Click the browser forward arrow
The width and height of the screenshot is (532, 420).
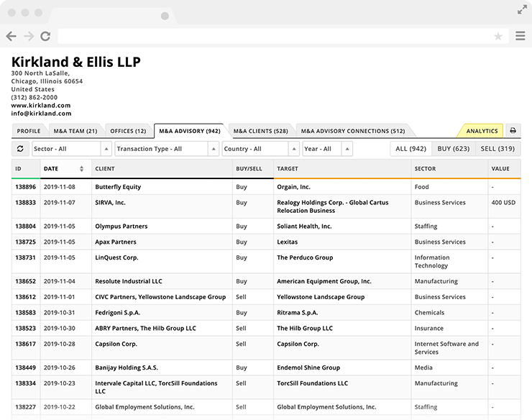[x=29, y=36]
